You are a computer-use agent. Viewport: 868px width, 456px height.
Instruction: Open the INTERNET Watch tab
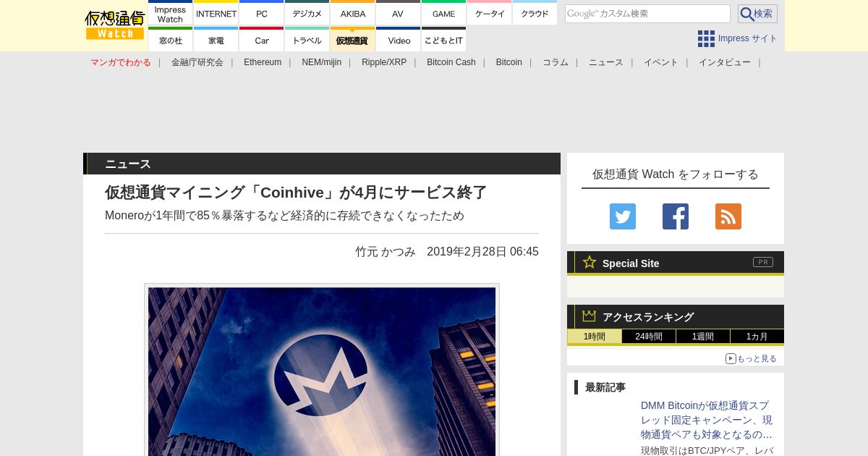[x=216, y=13]
